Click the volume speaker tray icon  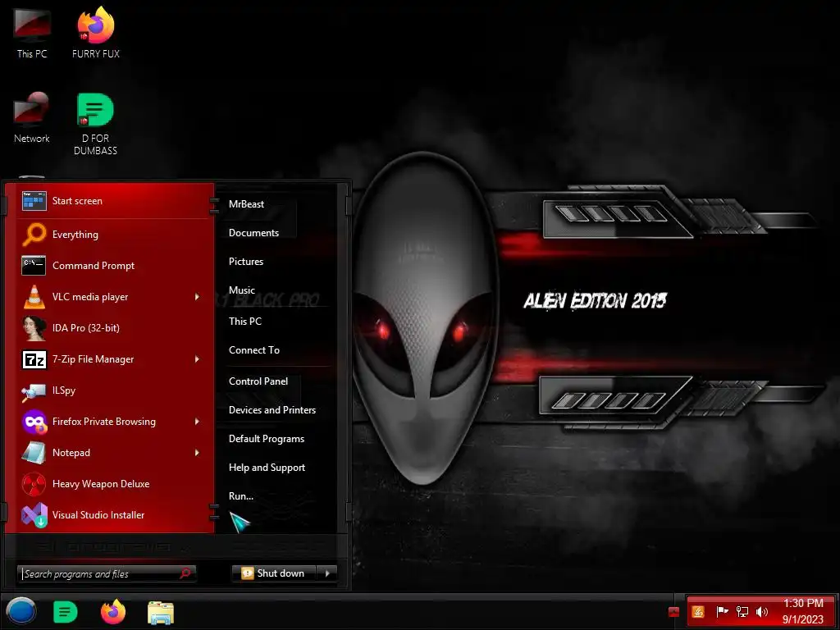(761, 611)
